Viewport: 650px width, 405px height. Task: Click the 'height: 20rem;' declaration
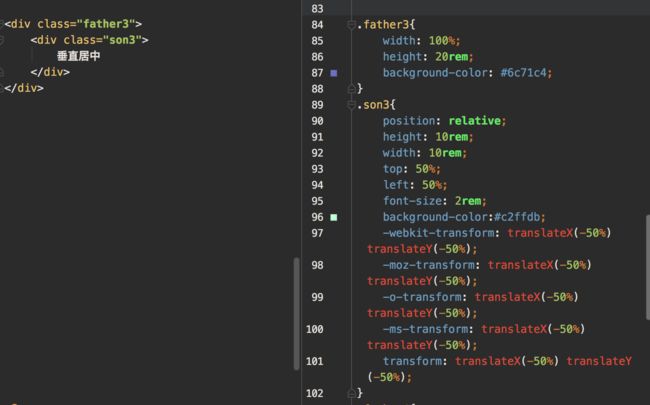pos(428,57)
